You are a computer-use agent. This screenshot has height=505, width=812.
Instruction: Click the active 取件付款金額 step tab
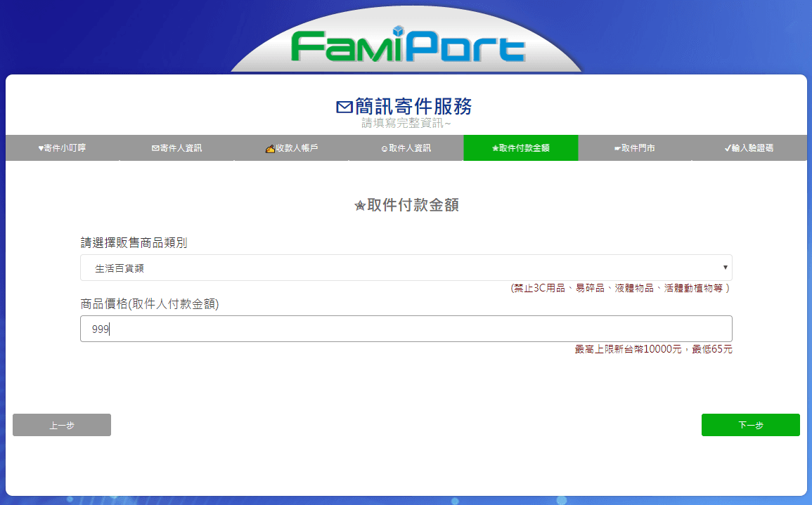point(520,148)
